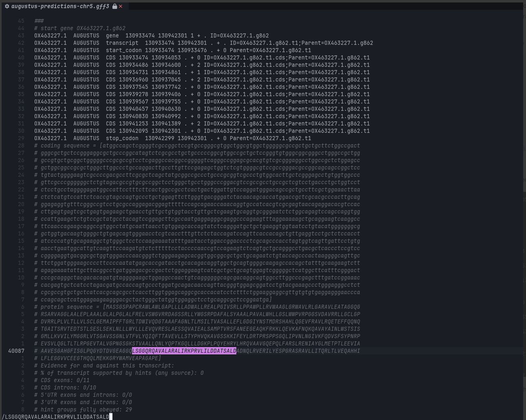This screenshot has width=526, height=420.
Task: Click the transcript feature line for g862.t1
Action: click(x=203, y=43)
